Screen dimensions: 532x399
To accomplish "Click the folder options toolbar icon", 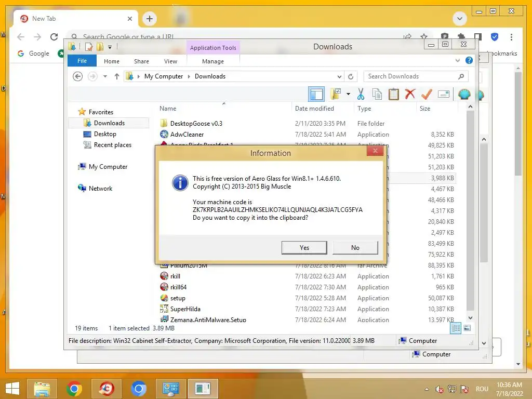I will [336, 94].
